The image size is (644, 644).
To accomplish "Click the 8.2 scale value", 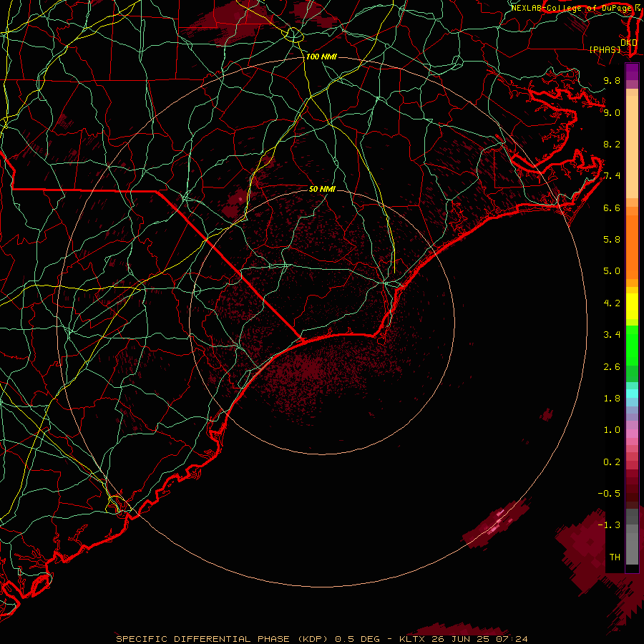I will (612, 144).
